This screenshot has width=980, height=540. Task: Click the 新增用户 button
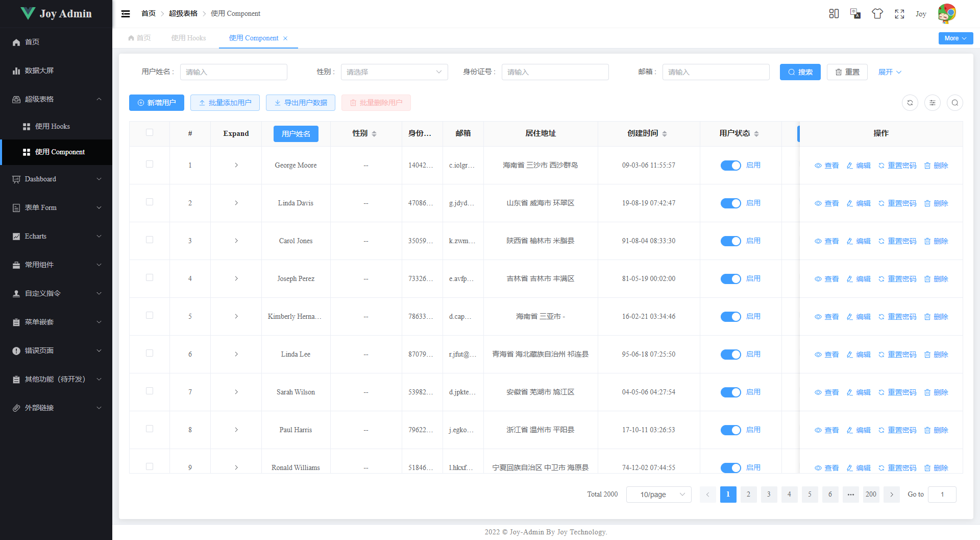[x=156, y=103]
